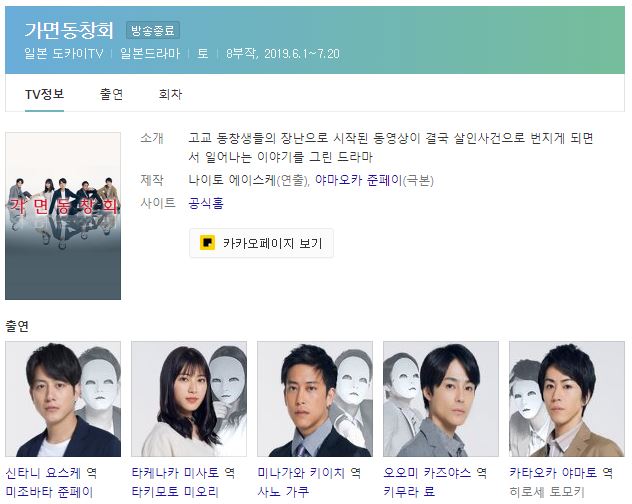Viewport: 632px width, 504px height.
Task: Switch to the 회차 tab
Action: pyautogui.click(x=170, y=94)
